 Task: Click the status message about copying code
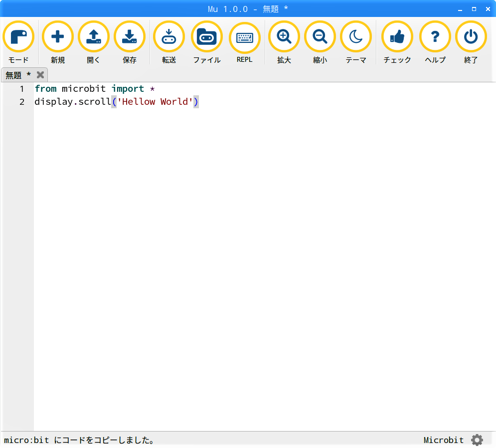pyautogui.click(x=79, y=440)
